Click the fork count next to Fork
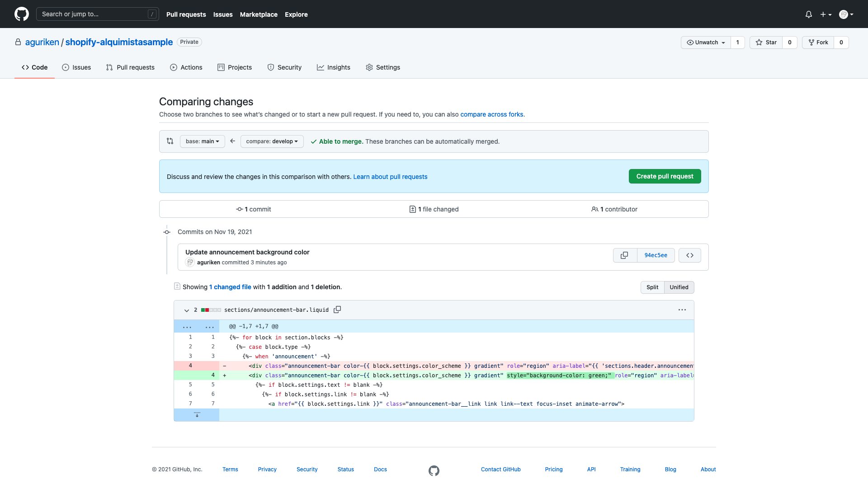The width and height of the screenshot is (868, 488). 841,42
